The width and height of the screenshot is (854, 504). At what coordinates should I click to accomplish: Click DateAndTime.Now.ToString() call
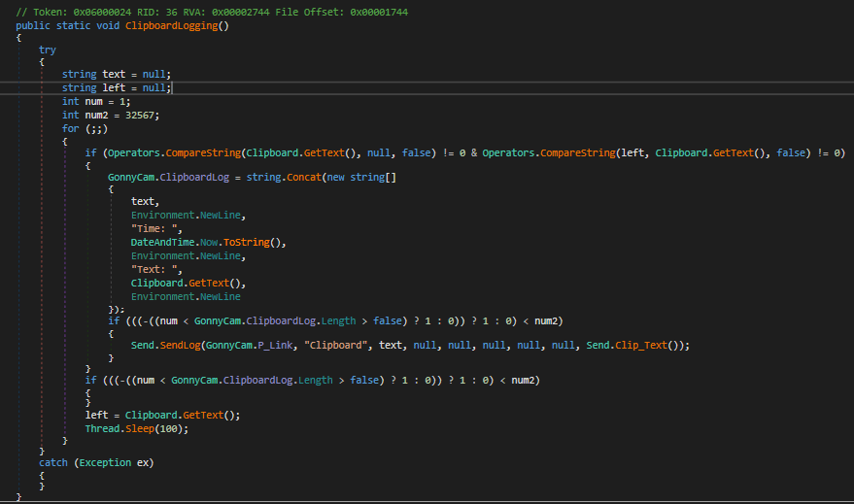(x=206, y=242)
